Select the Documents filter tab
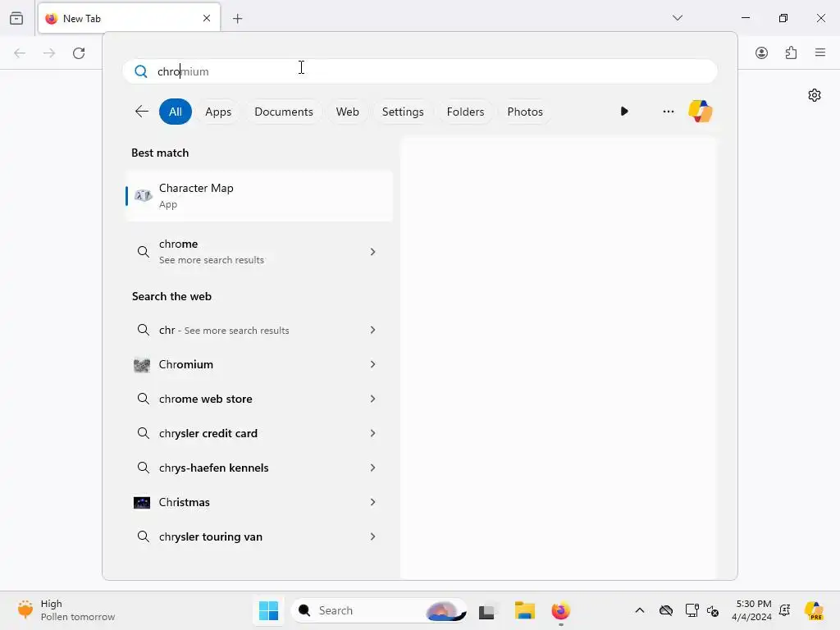The width and height of the screenshot is (840, 630). point(283,112)
